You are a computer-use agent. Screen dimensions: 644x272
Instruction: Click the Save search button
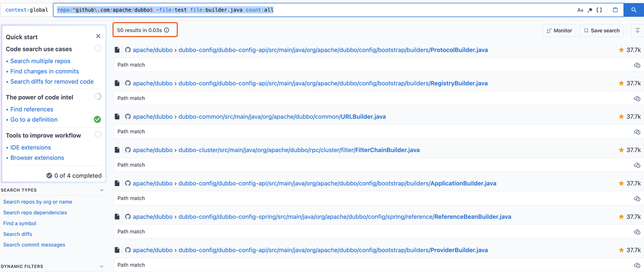pyautogui.click(x=602, y=30)
